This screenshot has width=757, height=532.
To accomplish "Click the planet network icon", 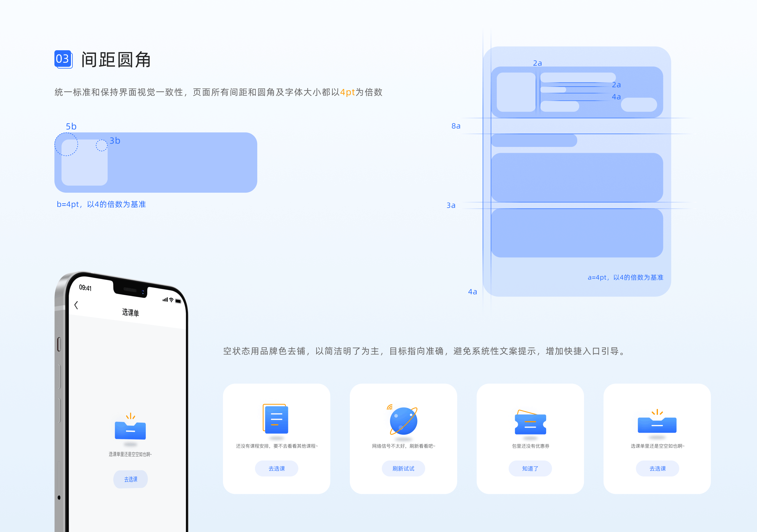I will click(x=402, y=420).
